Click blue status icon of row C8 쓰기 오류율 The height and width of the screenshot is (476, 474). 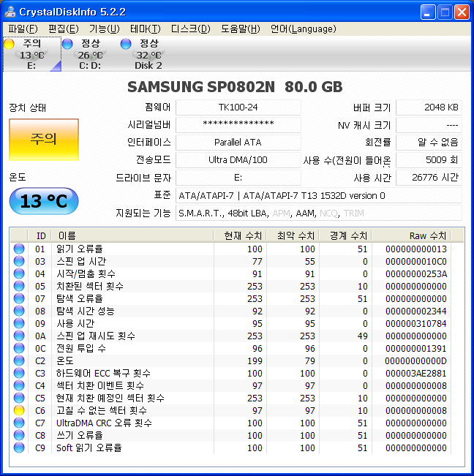point(19,436)
